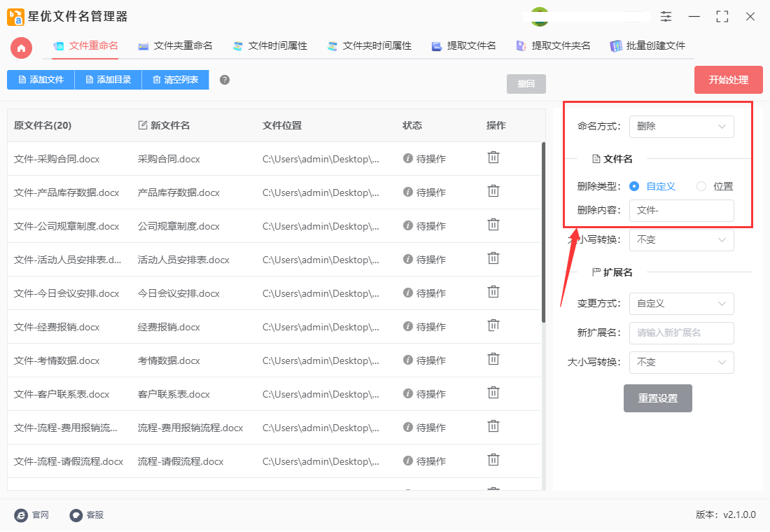The height and width of the screenshot is (532, 770).
Task: Select original name 文件-公司规章制度.docx
Action: [66, 227]
